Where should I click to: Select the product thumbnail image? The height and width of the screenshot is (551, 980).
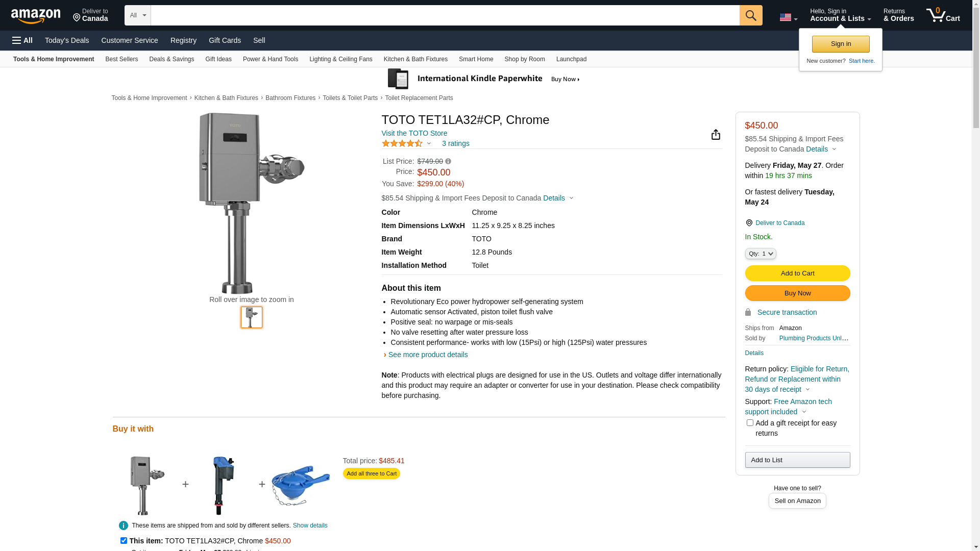click(252, 317)
